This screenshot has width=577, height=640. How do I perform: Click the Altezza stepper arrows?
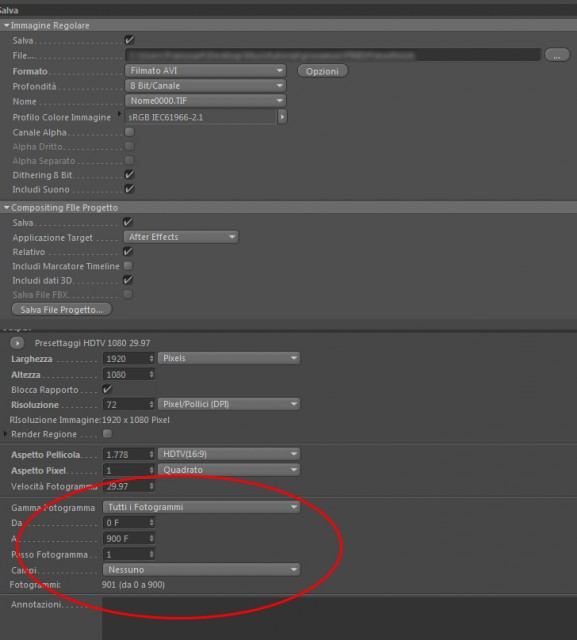(x=151, y=374)
